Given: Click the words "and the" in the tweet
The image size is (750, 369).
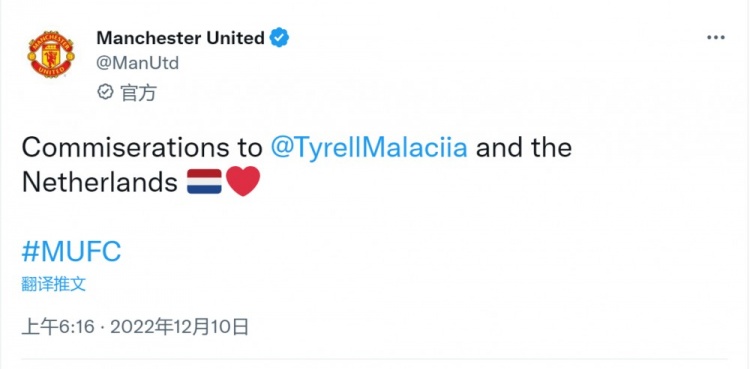Looking at the screenshot, I should click(524, 147).
